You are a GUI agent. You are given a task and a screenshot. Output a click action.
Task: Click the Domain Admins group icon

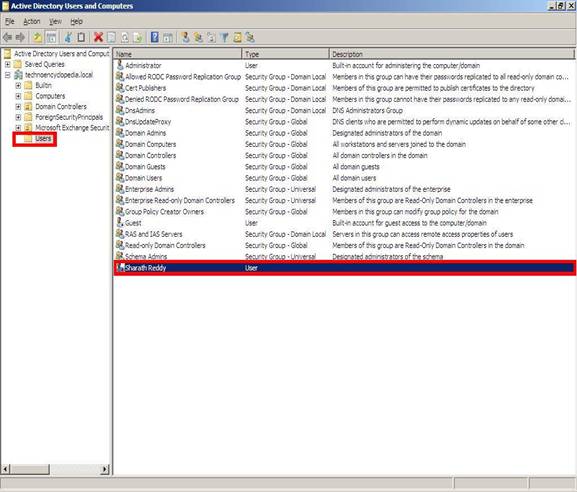pos(120,132)
